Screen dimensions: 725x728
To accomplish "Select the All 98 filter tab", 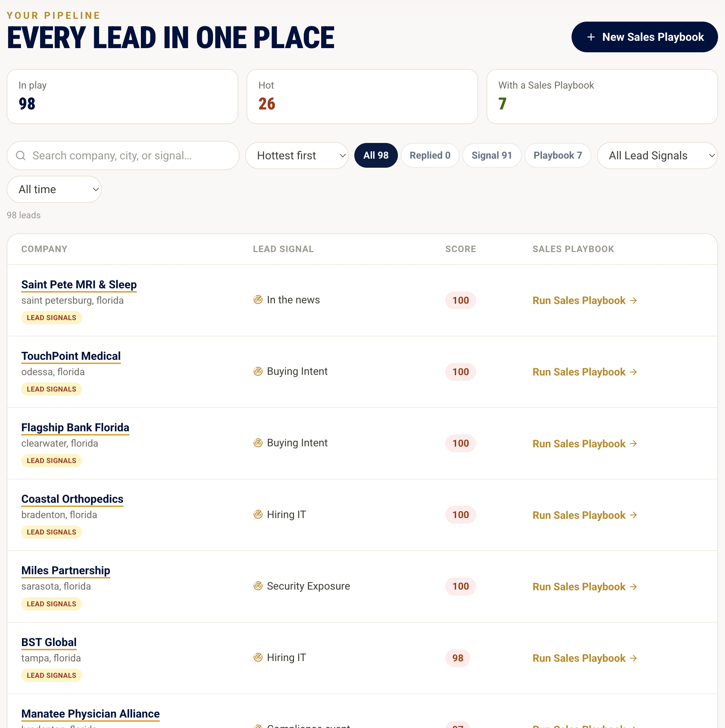I will pos(376,155).
